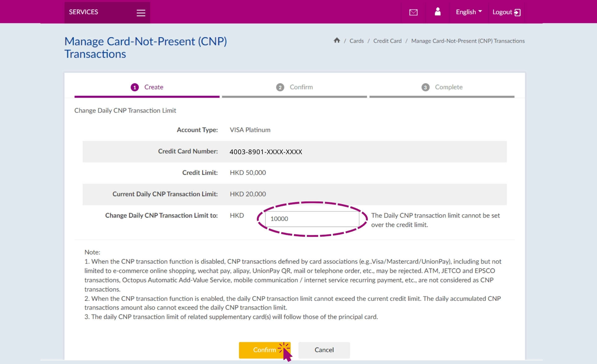Open the user profile icon
Image resolution: width=597 pixels, height=364 pixels.
point(437,12)
